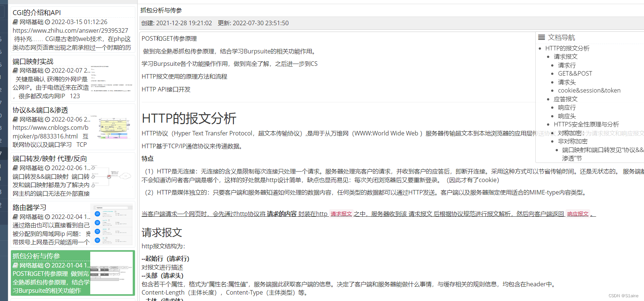This screenshot has height=301, width=644.
Task: Jump to 请求行 in document navigation
Action: 567,65
